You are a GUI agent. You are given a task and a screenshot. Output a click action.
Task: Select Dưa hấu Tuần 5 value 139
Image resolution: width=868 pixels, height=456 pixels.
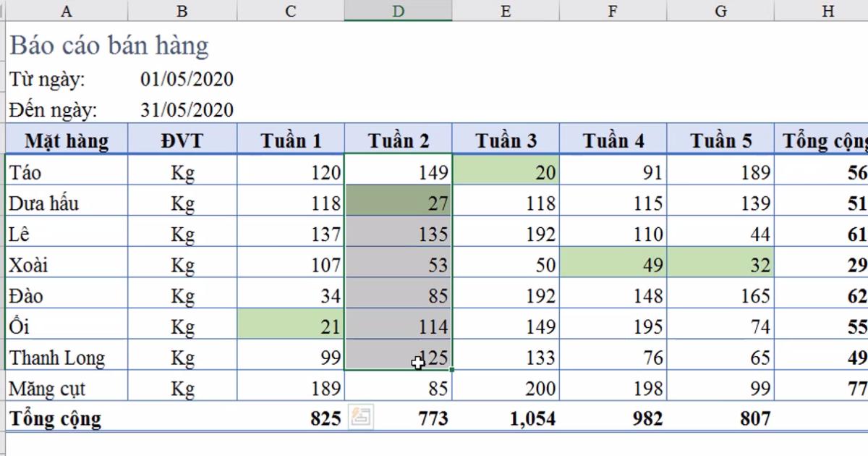click(720, 201)
